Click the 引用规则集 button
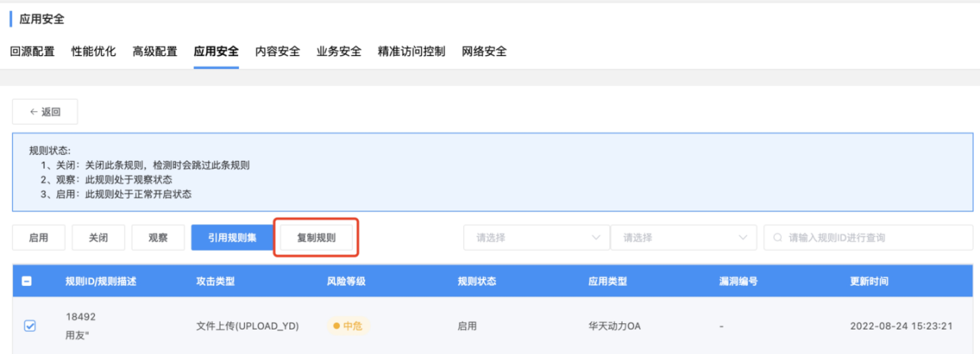 [232, 238]
